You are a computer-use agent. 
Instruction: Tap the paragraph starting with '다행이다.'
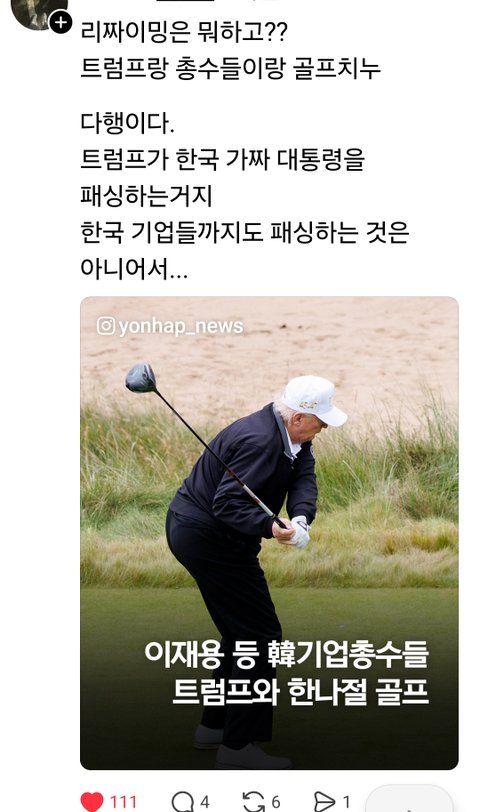244,195
